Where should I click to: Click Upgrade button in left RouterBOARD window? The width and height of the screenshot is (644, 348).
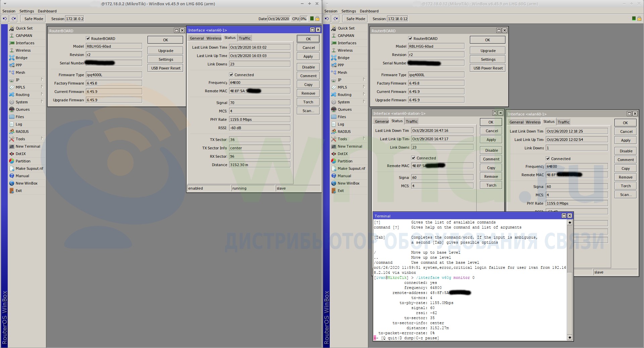pos(166,51)
